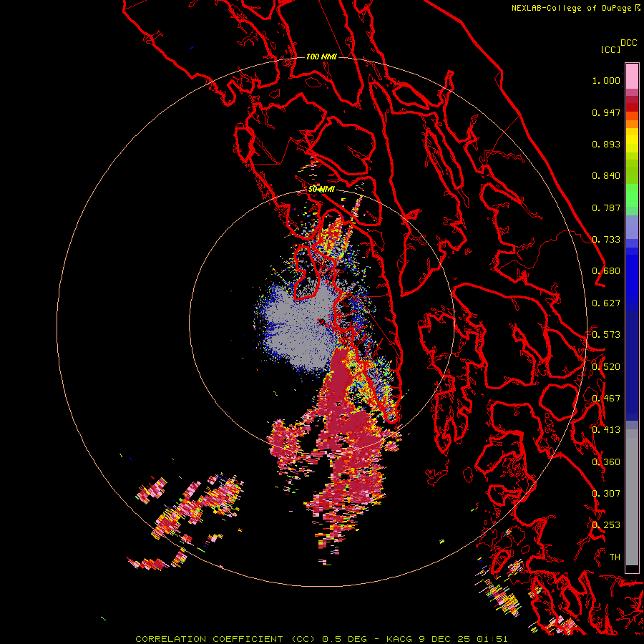Screen dimensions: 644x644
Task: Click the 100 NMI range ring label
Action: [321, 57]
